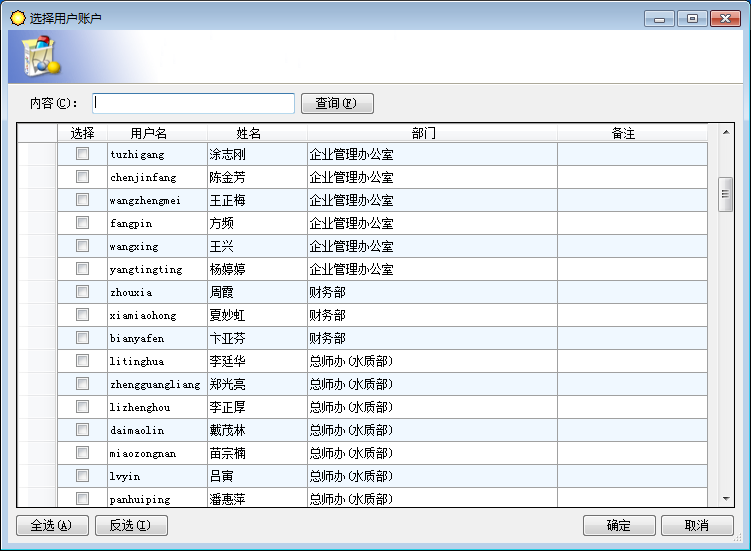Image resolution: width=751 pixels, height=551 pixels.
Task: Click the 反选(I) invert selection button
Action: click(x=131, y=526)
